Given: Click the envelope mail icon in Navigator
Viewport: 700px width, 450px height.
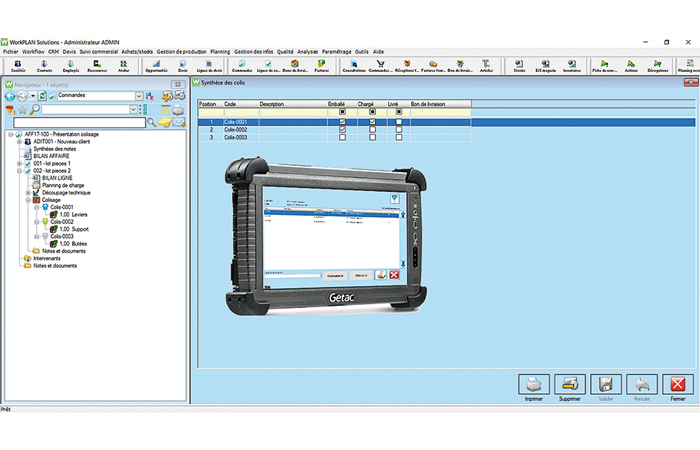Looking at the screenshot, I should click(179, 122).
